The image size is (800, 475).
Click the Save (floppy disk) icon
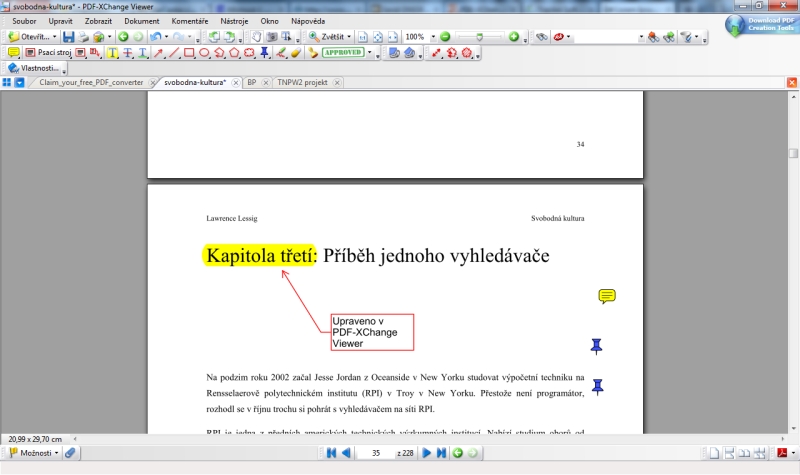click(68, 37)
